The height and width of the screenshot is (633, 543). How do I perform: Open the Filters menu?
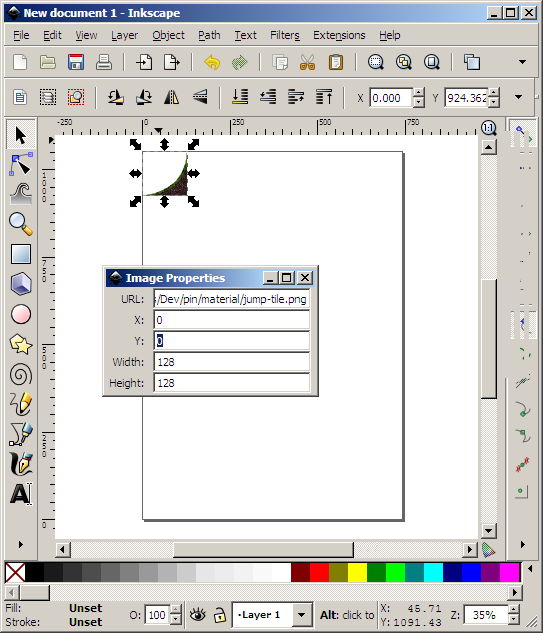pos(285,36)
